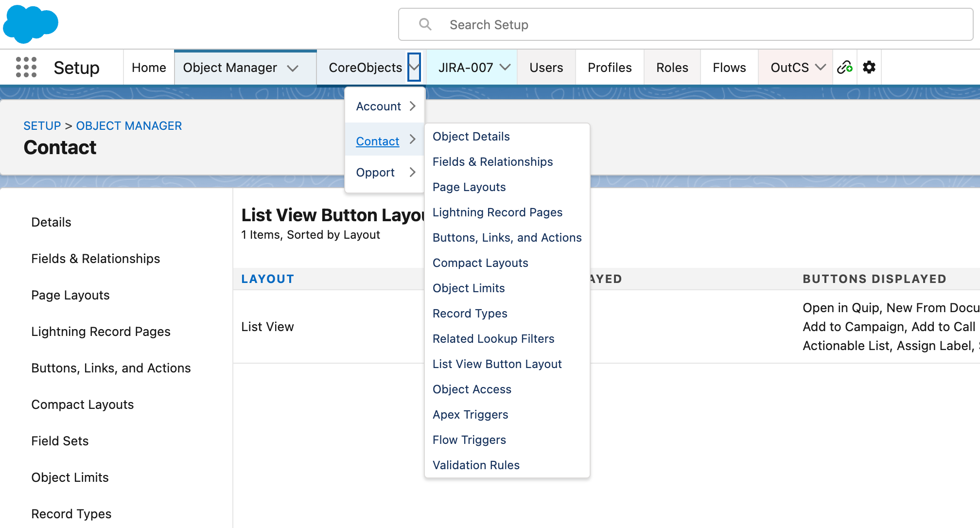Click the List View row layout
The height and width of the screenshot is (528, 980).
[267, 327]
